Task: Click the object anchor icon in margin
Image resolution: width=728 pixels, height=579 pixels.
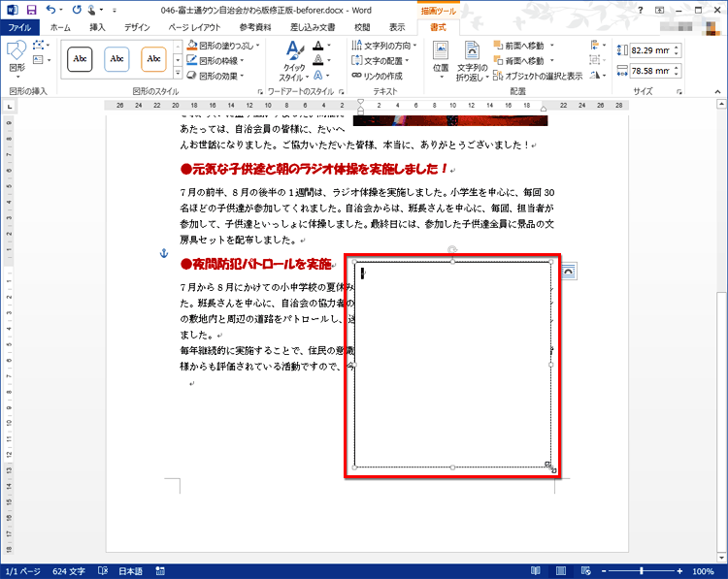Action: pos(163,253)
